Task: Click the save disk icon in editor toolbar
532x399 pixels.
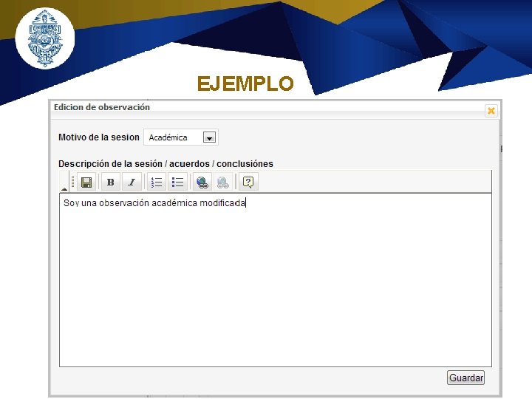Action: pyautogui.click(x=86, y=183)
